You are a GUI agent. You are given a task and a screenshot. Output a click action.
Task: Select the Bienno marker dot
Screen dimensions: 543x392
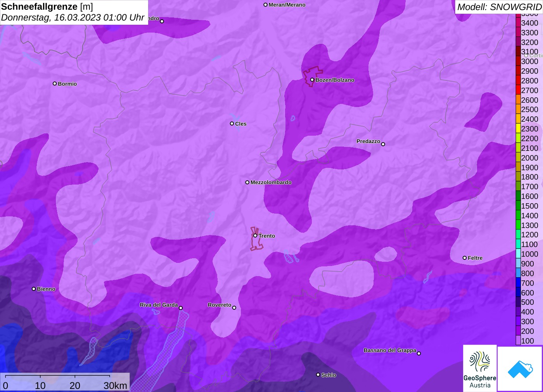(x=34, y=289)
